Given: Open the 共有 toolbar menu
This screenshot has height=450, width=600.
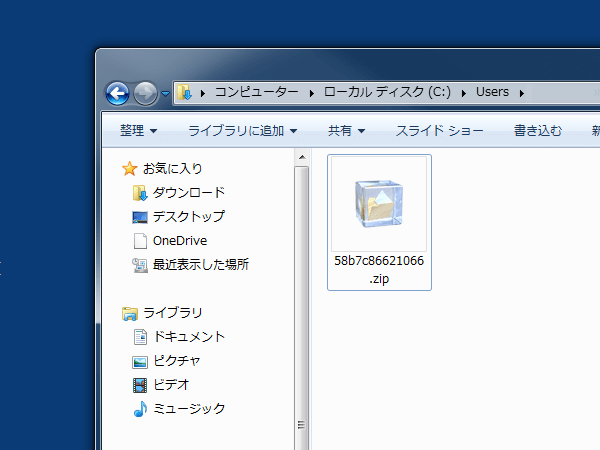Looking at the screenshot, I should click(x=346, y=131).
